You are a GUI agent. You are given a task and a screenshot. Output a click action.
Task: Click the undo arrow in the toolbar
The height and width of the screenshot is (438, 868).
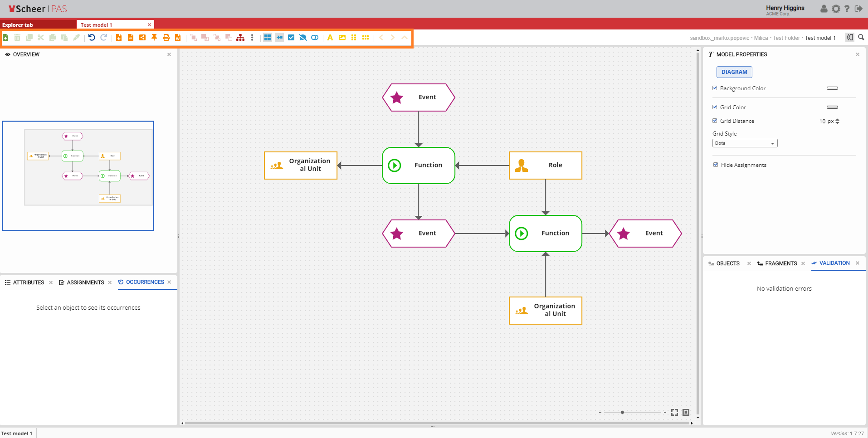pos(92,38)
